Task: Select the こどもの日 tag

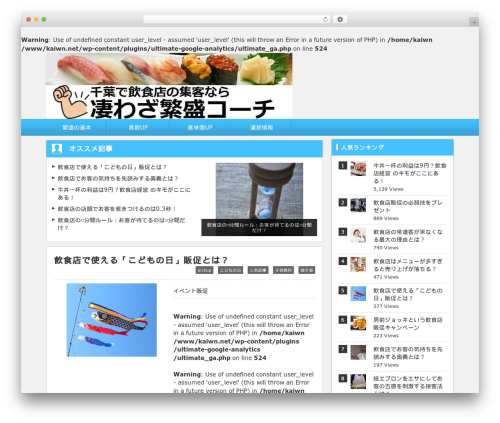Action: pyautogui.click(x=230, y=270)
